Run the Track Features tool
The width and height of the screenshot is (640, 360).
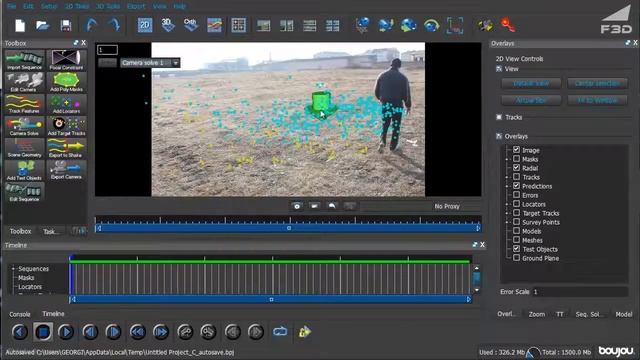point(24,104)
